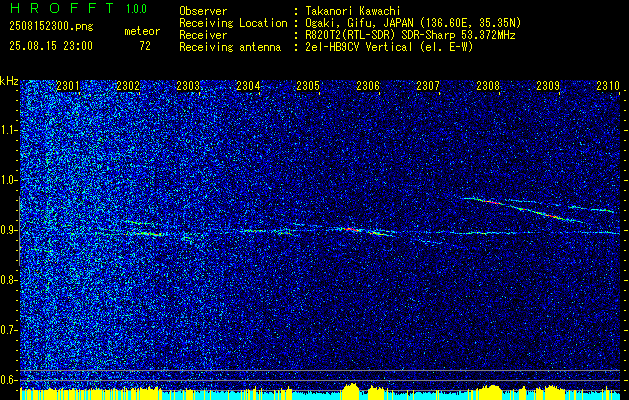Click the kHz axis unit label
Viewport: 629px width, 400px height.
(x=10, y=81)
